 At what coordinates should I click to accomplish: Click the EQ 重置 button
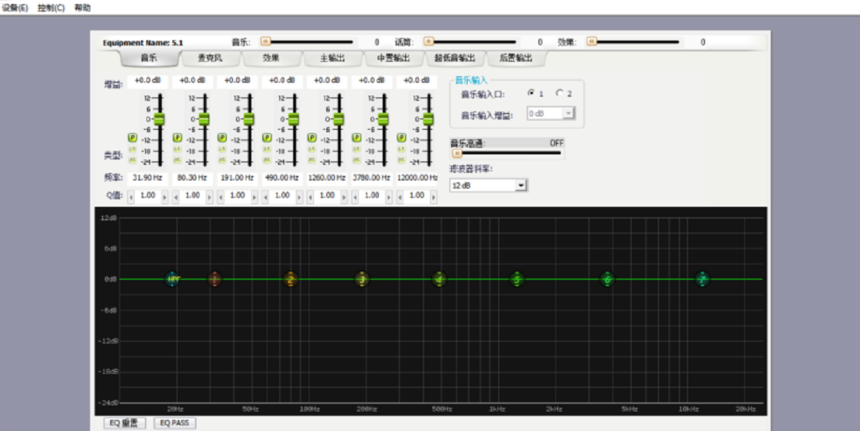coord(125,423)
